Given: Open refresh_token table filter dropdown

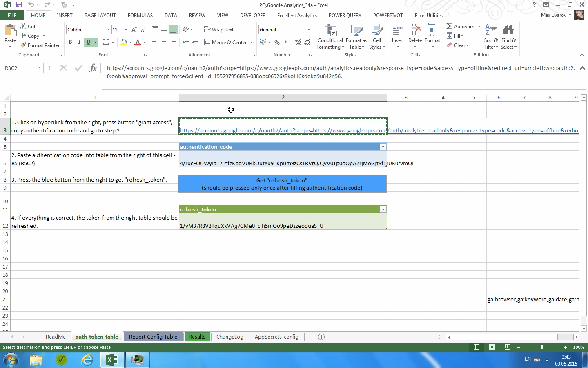Looking at the screenshot, I should click(383, 209).
